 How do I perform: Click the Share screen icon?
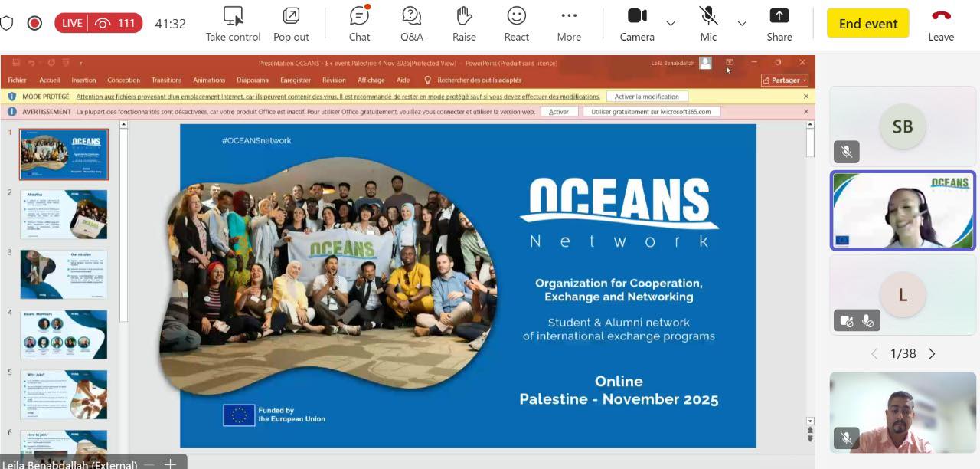coord(779,24)
